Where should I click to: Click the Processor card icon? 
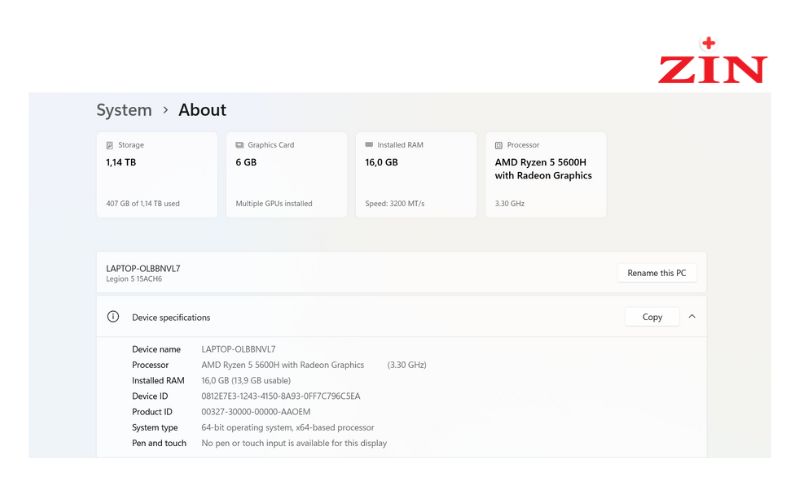(x=498, y=145)
